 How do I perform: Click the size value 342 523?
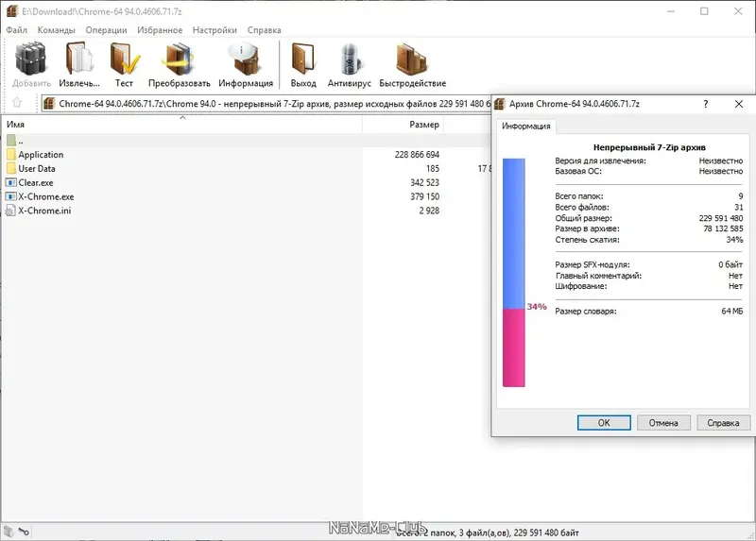[x=424, y=182]
